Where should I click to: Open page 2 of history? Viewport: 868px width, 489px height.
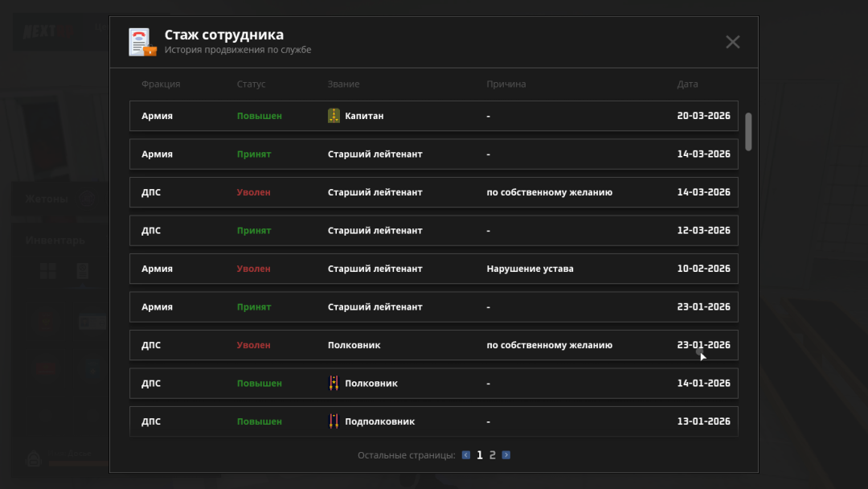[x=492, y=455]
